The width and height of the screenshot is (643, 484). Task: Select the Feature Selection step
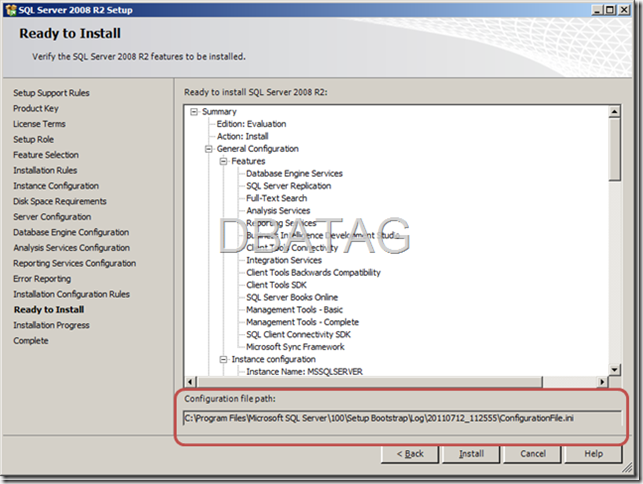tap(46, 155)
